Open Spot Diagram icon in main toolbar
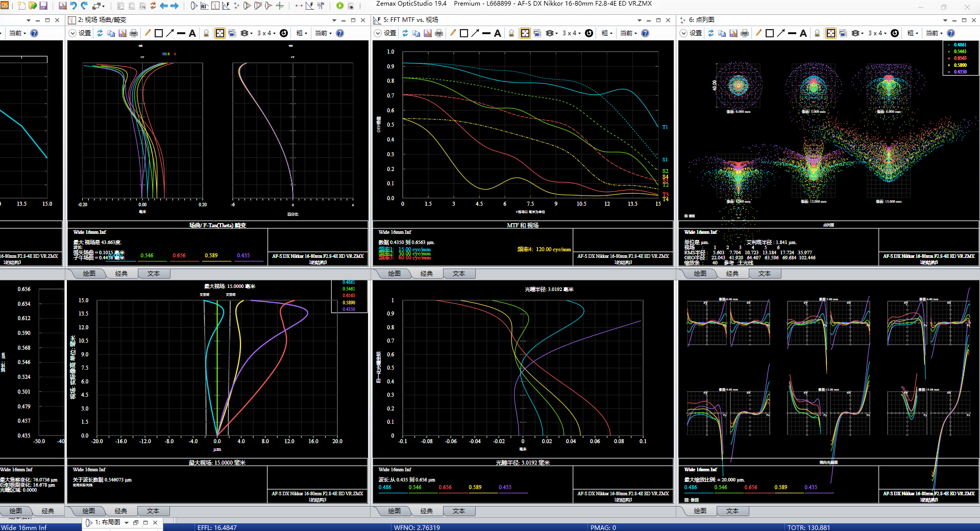This screenshot has height=531, width=980. 236,6
